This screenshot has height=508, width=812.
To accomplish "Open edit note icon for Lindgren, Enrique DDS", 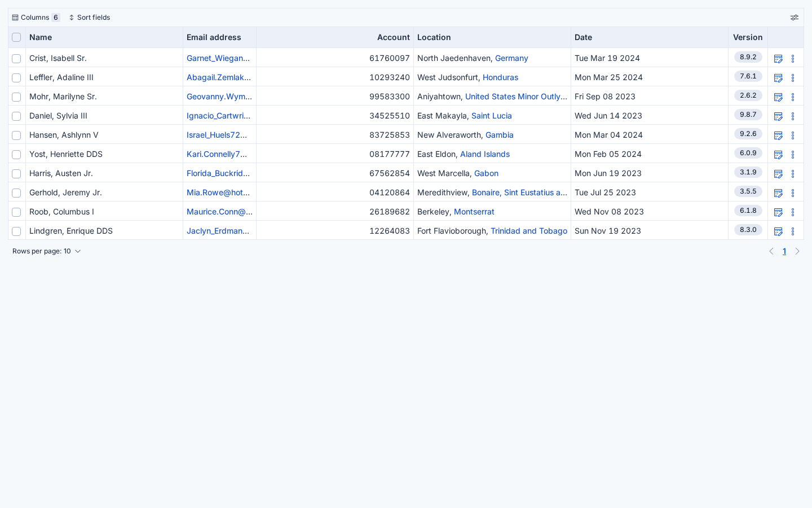I will 778,231.
